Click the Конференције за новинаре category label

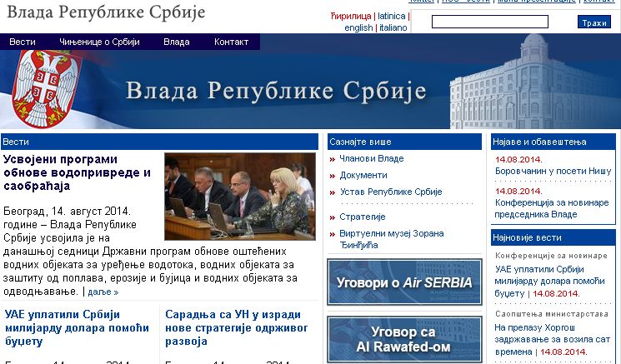551,256
